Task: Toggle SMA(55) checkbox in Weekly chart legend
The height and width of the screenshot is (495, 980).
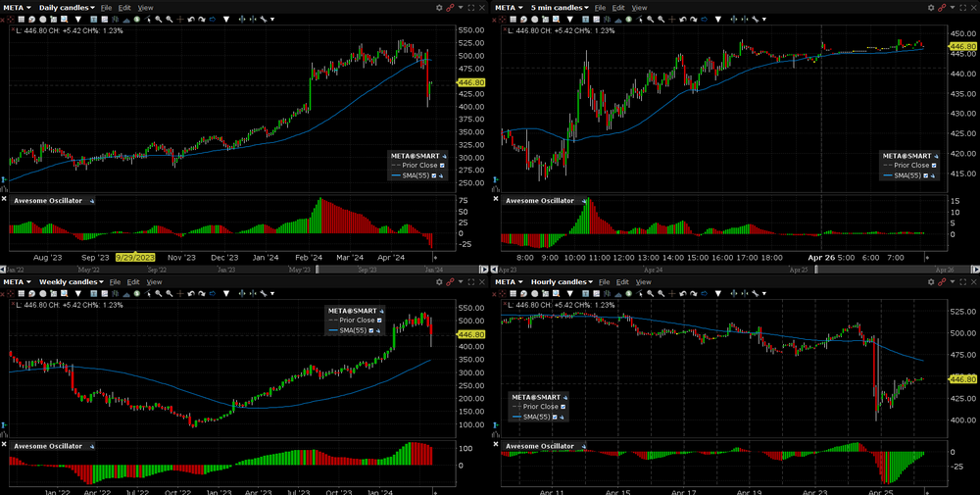Action: coord(370,330)
